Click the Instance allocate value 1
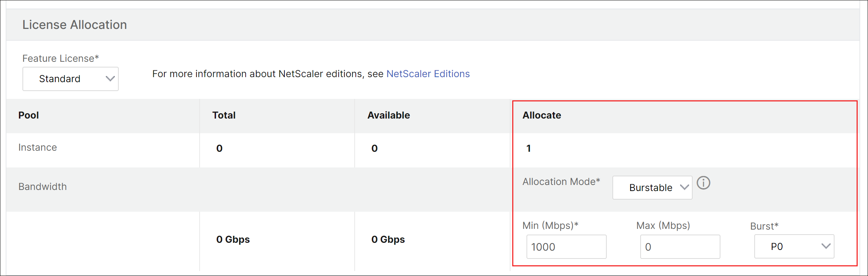 [x=529, y=148]
